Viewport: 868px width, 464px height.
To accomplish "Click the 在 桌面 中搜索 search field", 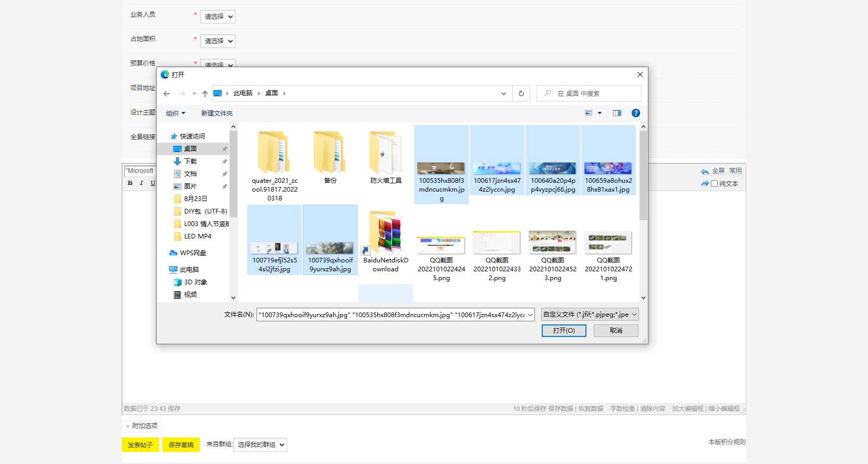I will tap(593, 94).
